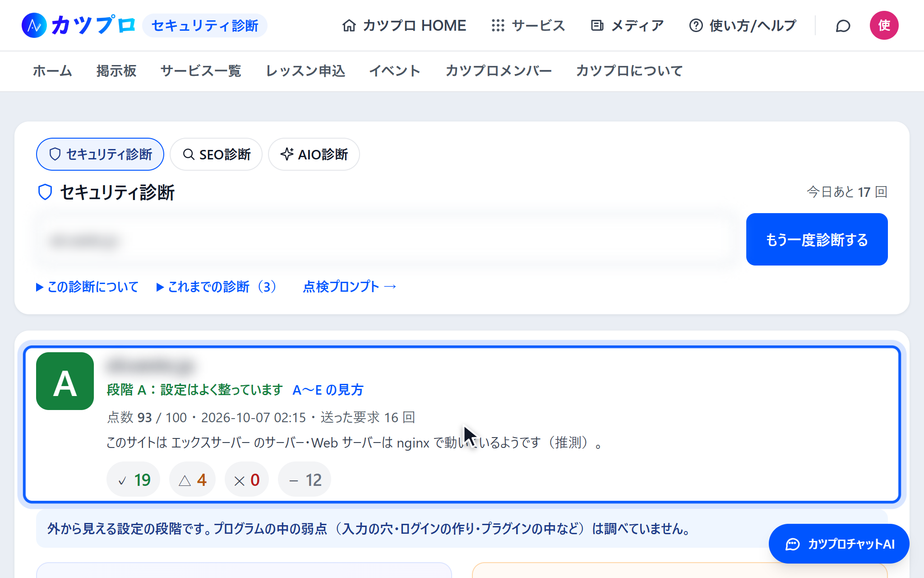Open the 点検プロンプト → link

[x=350, y=287]
